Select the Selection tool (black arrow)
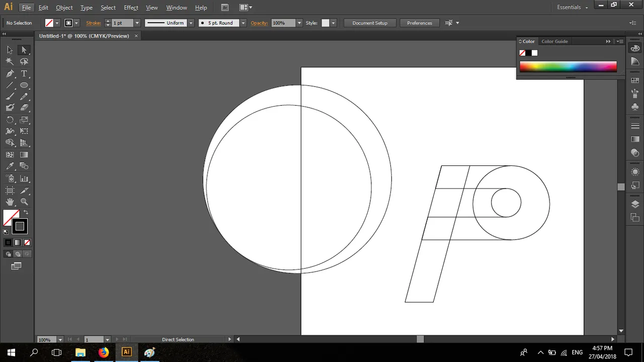Screen dimensions: 644x362 pyautogui.click(x=10, y=50)
